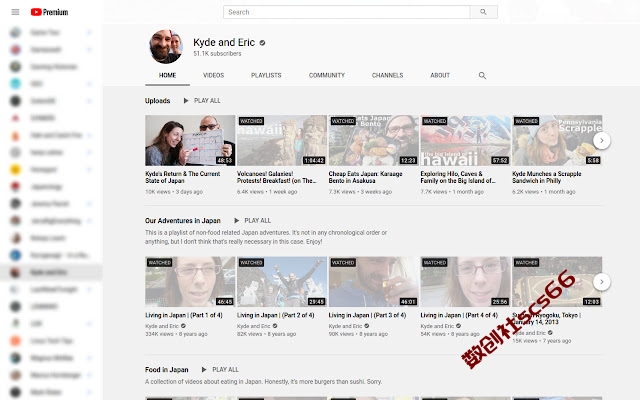Click the search magnifier button
640x400 pixels.
[x=483, y=12]
